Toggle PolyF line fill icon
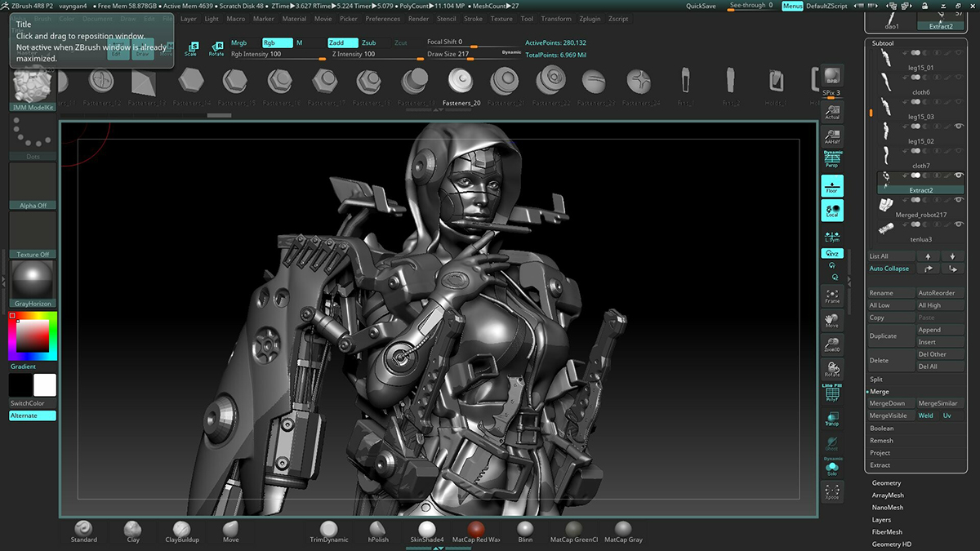Screen dimensions: 980x551 point(832,393)
